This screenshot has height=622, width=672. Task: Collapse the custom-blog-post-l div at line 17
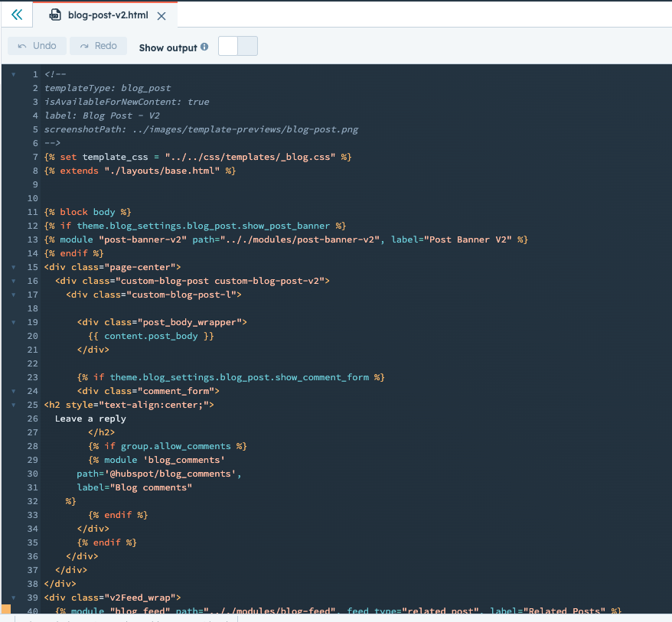[13, 295]
